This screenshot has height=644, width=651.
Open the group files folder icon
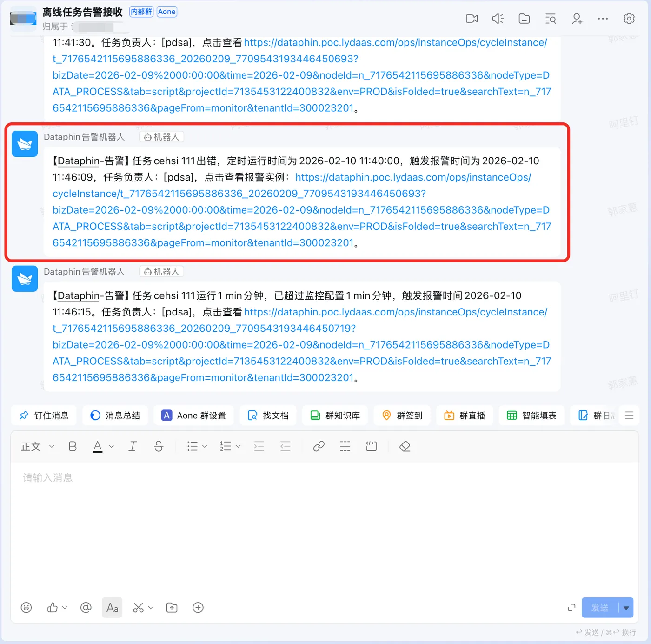click(x=524, y=19)
